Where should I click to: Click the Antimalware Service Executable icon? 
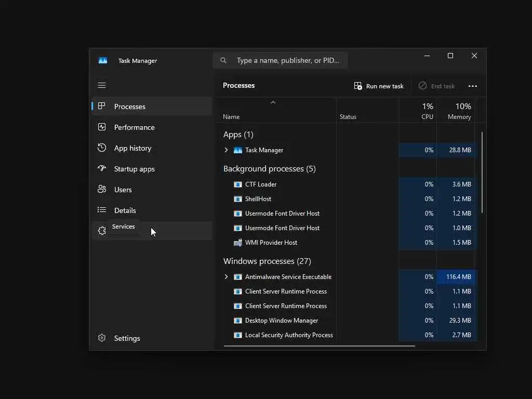238,277
